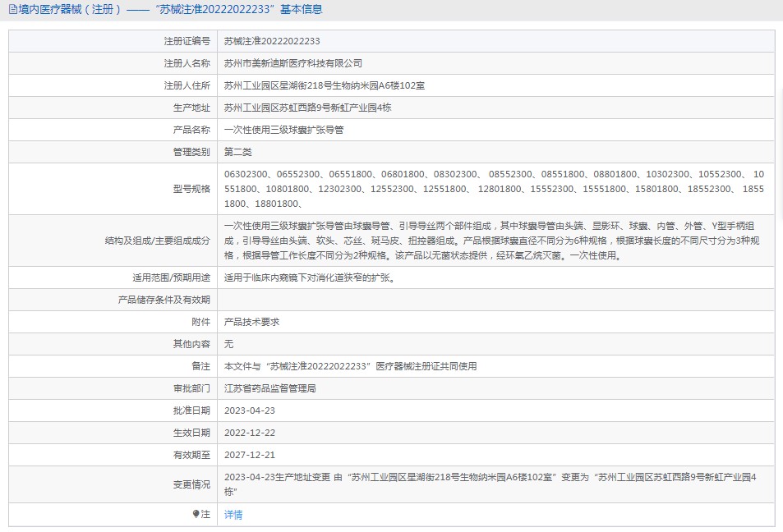Click the 注册人住所 label

point(187,85)
